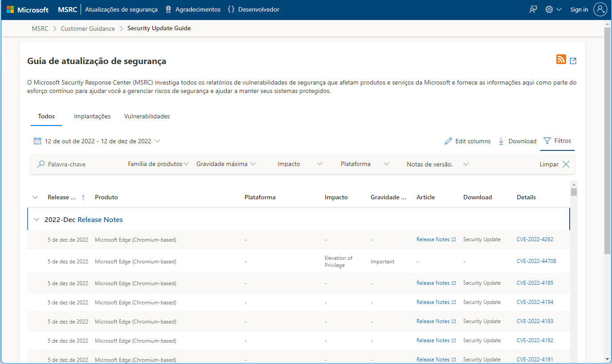This screenshot has width=612, height=364.
Task: Click the calendar icon for date range
Action: point(37,141)
